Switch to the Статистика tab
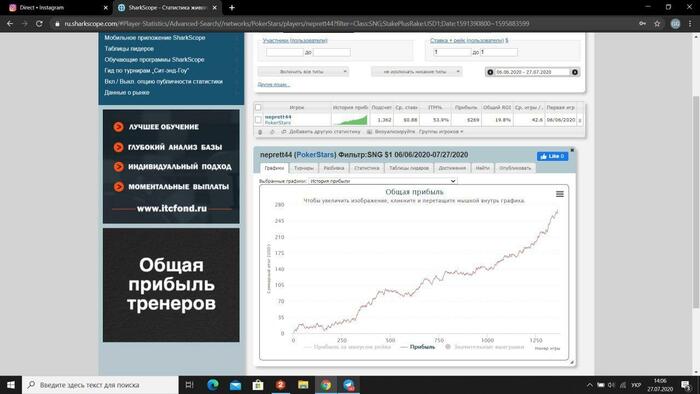 point(367,168)
